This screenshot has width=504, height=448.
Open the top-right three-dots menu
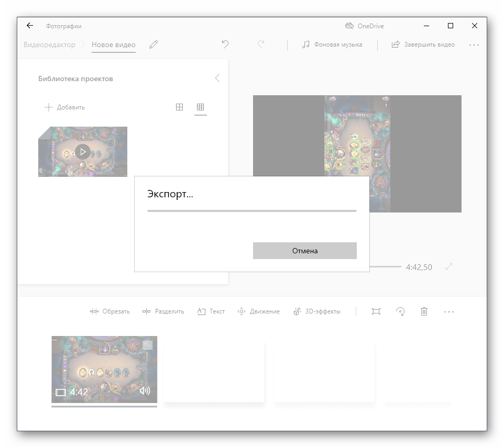point(474,45)
